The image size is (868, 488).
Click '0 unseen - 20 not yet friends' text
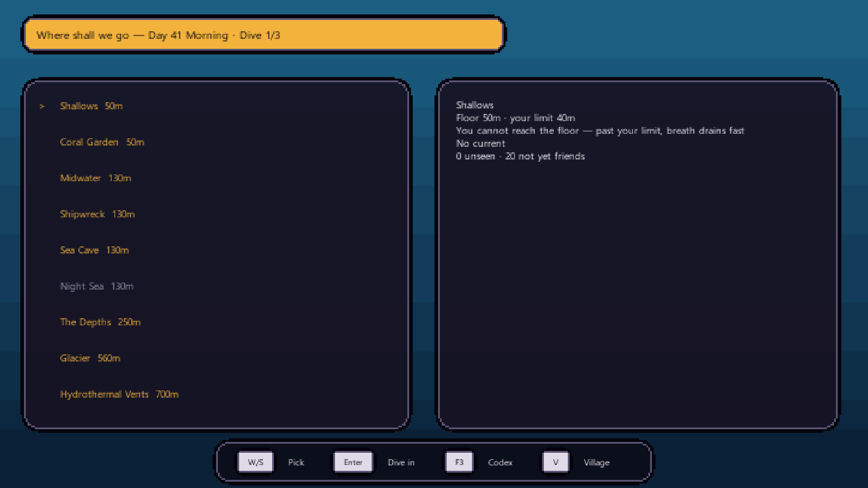pyautogui.click(x=520, y=156)
